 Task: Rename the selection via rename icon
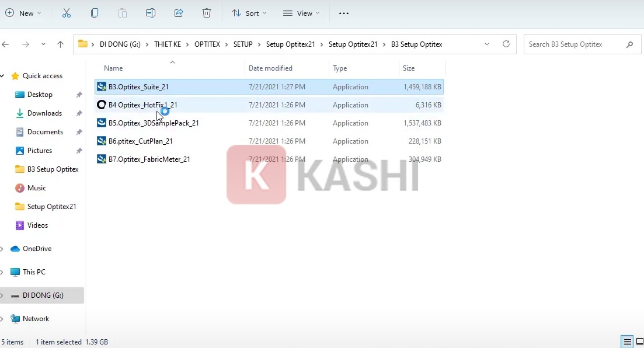tap(150, 12)
